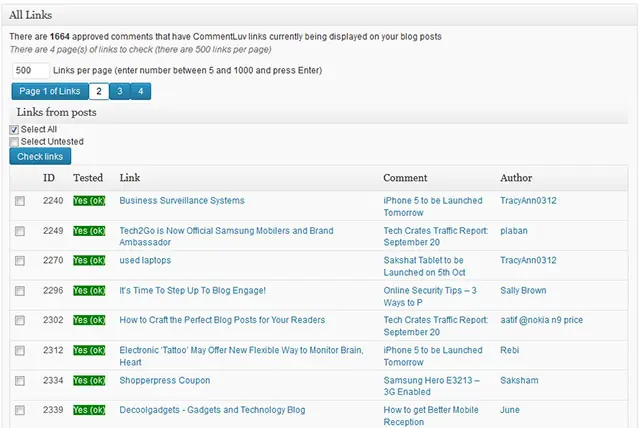Image resolution: width=640 pixels, height=428 pixels.
Task: Tick the Select Untested checkbox
Action: coord(14,142)
